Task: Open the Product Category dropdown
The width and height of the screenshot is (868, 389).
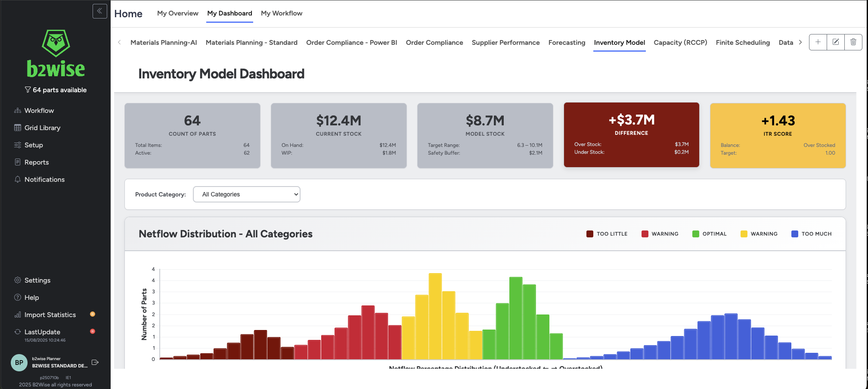Action: (247, 194)
